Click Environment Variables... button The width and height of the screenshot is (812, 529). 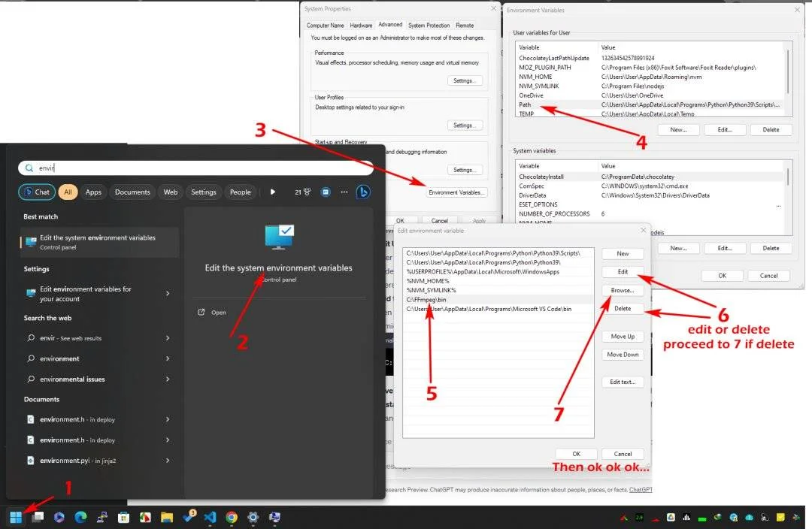(x=456, y=192)
